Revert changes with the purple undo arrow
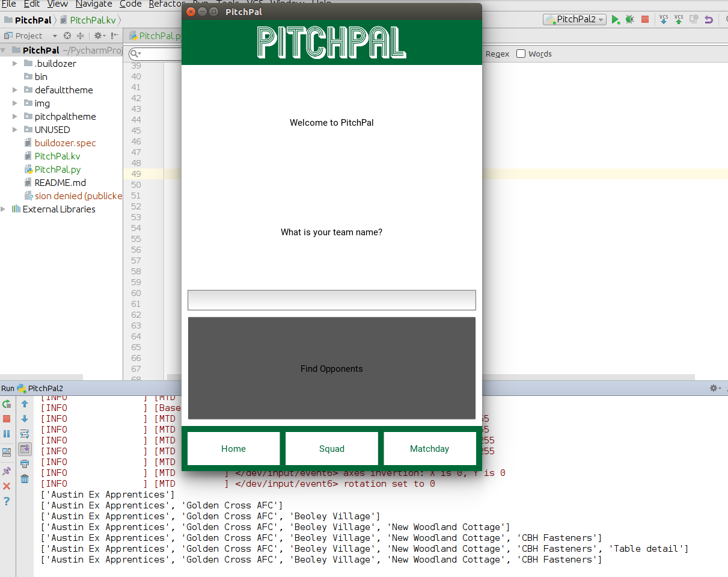 (x=709, y=19)
